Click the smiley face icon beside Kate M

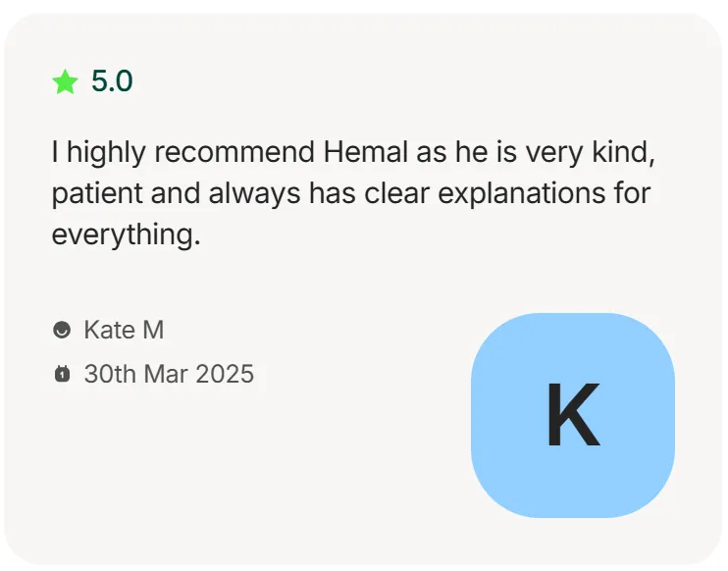(x=62, y=330)
